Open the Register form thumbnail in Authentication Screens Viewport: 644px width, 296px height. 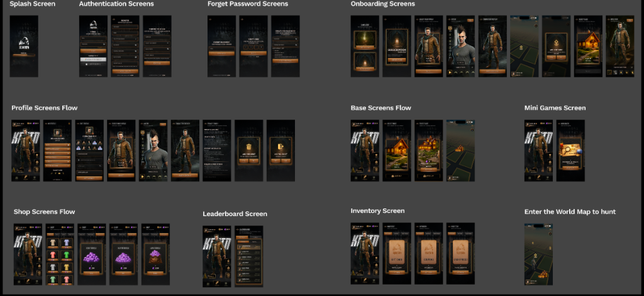pyautogui.click(x=125, y=46)
